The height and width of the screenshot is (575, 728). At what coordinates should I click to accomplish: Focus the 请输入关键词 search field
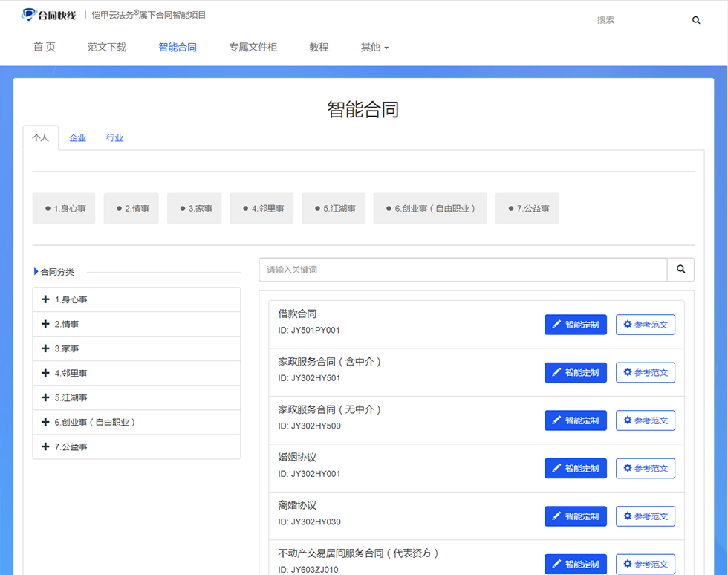pos(463,270)
